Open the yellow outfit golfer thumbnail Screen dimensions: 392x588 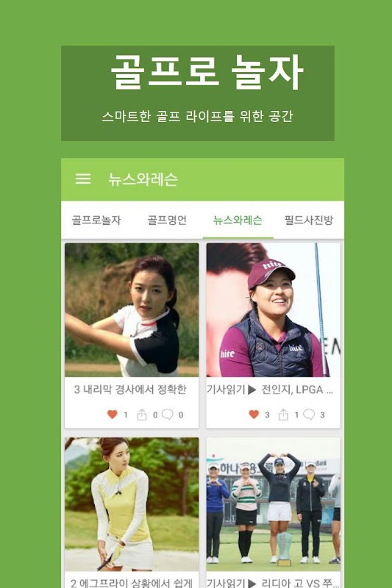tap(132, 504)
